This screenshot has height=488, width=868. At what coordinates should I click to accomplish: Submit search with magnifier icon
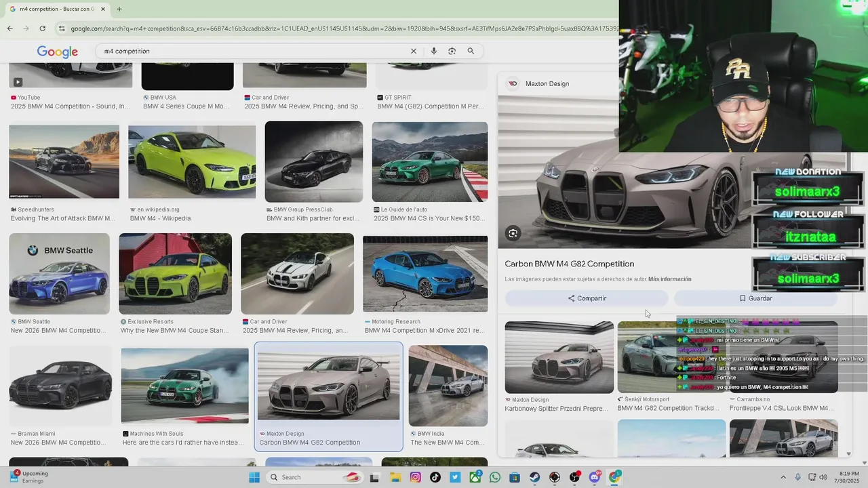click(x=471, y=51)
